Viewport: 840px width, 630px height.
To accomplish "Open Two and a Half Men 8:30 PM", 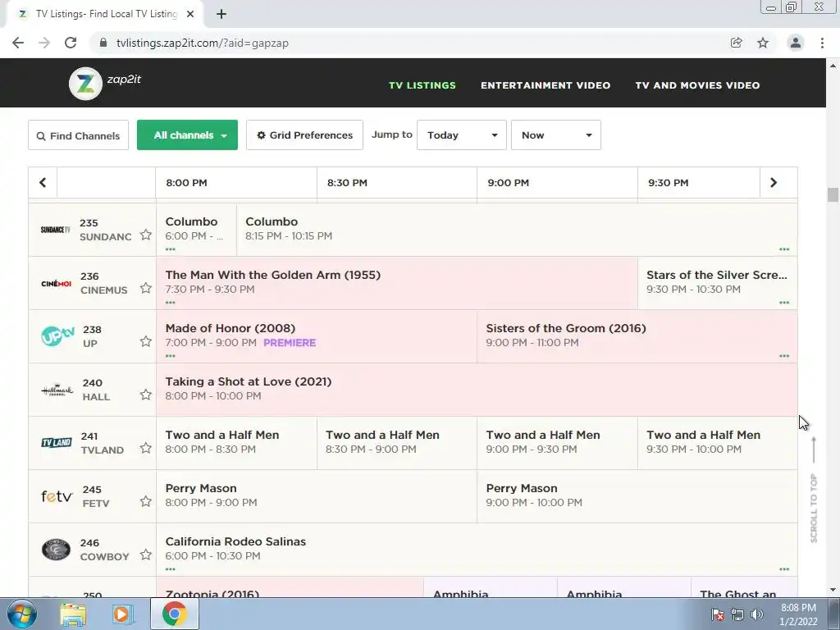I will coord(397,442).
